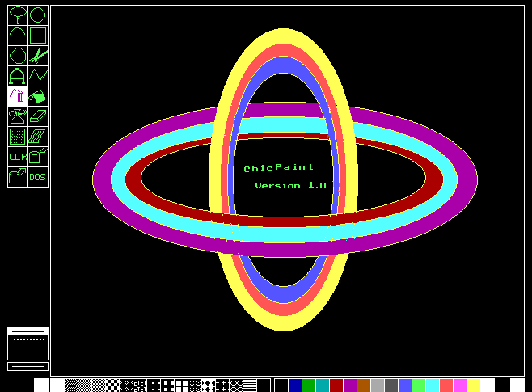Choose the magenta pink color swatch
This screenshot has height=392, width=532.
tap(460, 386)
